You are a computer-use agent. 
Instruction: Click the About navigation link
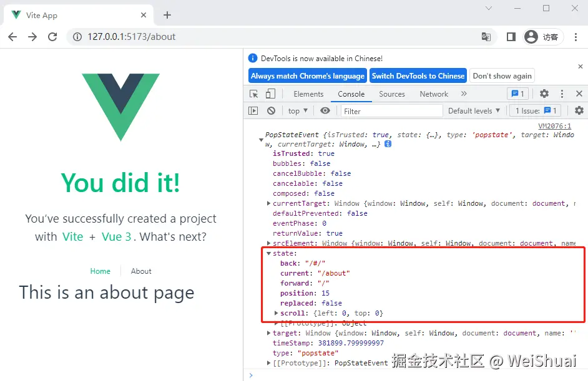coord(141,271)
